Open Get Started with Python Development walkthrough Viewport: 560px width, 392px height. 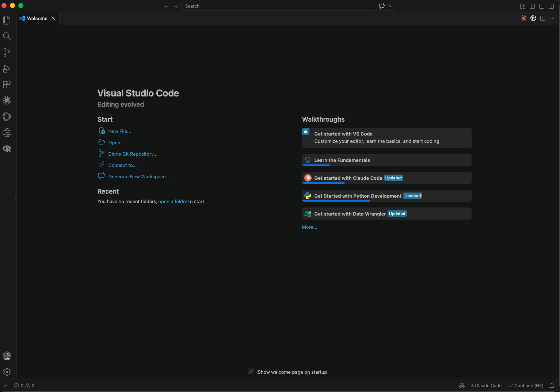[x=386, y=196]
